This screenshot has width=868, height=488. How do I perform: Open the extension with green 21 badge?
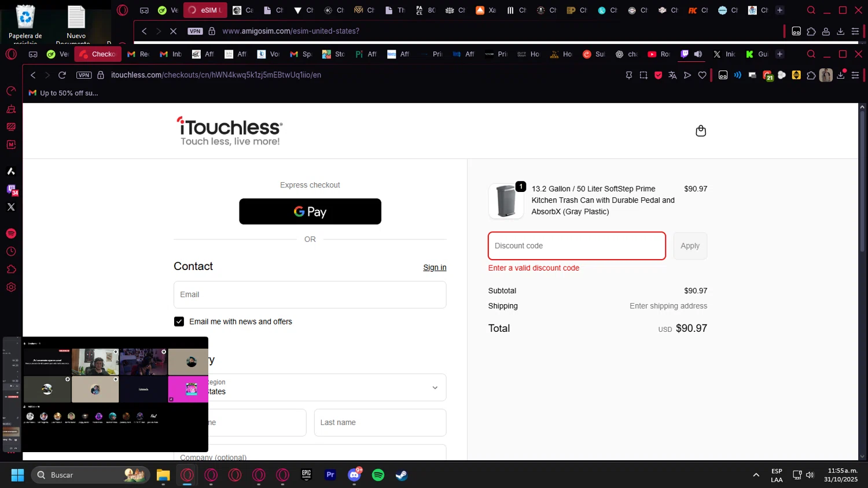[768, 76]
